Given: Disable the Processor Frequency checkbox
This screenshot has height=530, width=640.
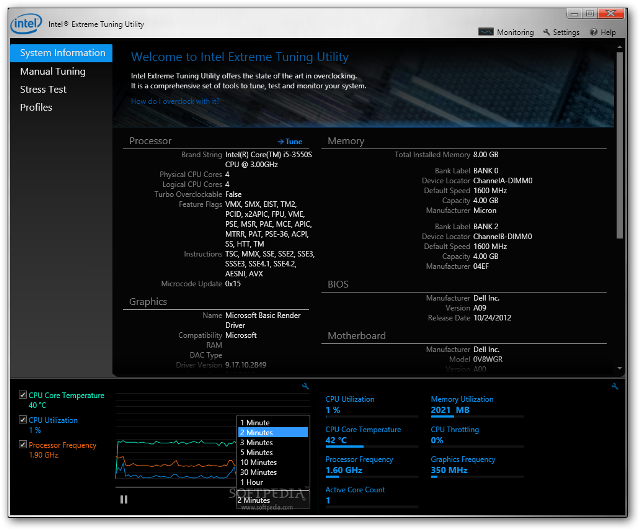Looking at the screenshot, I should pyautogui.click(x=23, y=444).
